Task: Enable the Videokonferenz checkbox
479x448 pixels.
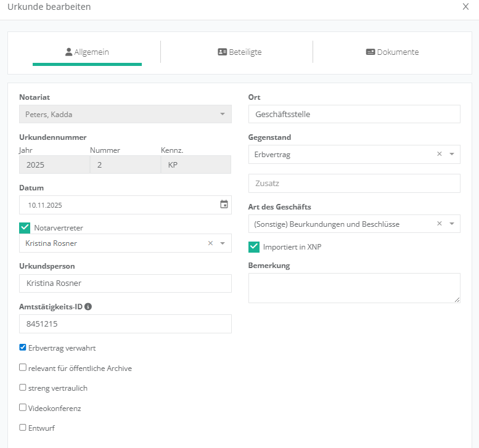Action: point(23,407)
